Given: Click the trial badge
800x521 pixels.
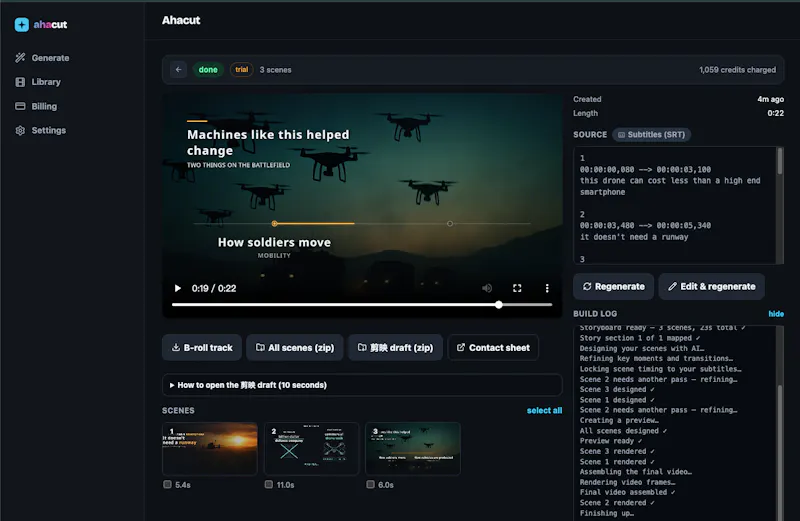Looking at the screenshot, I should (x=242, y=69).
